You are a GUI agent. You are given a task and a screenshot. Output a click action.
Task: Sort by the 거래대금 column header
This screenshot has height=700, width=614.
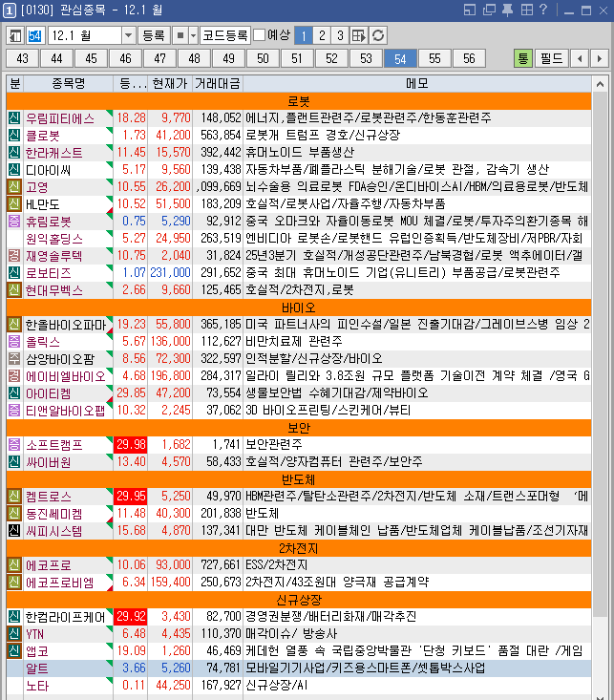[218, 84]
